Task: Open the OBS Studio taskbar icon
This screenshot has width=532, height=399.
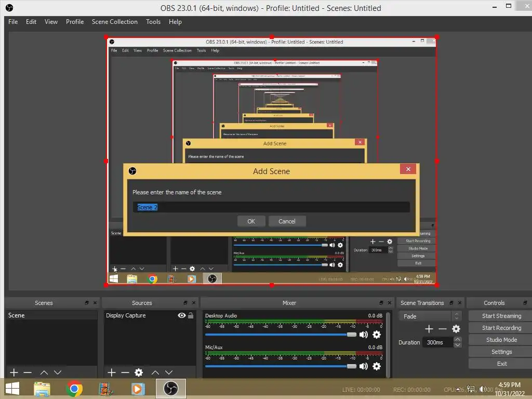Action: (171, 389)
